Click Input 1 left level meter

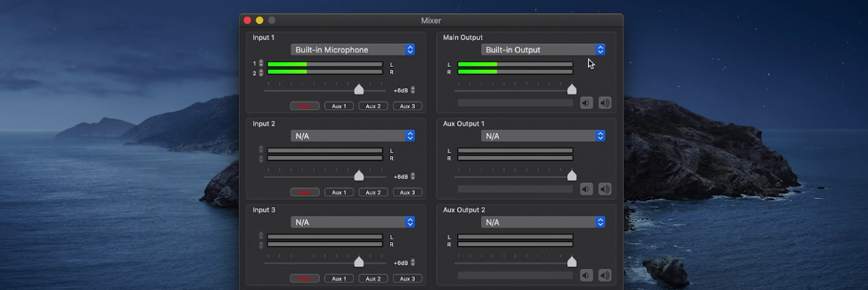click(325, 64)
